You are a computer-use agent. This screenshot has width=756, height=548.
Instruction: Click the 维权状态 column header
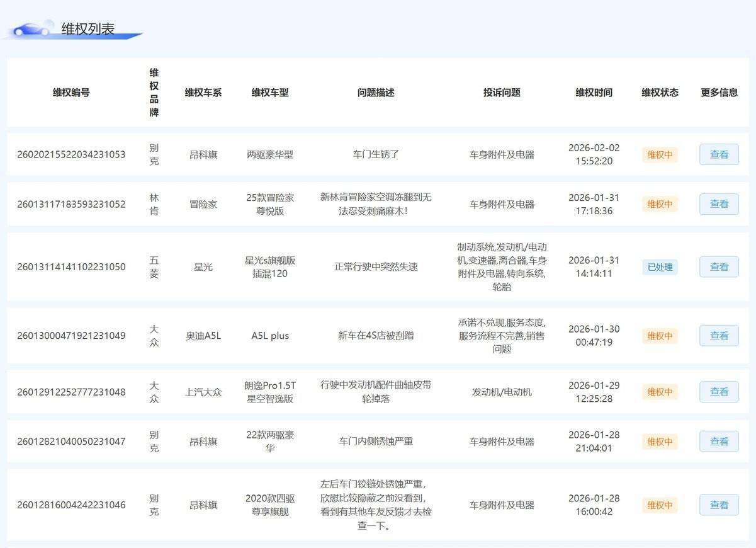[660, 93]
